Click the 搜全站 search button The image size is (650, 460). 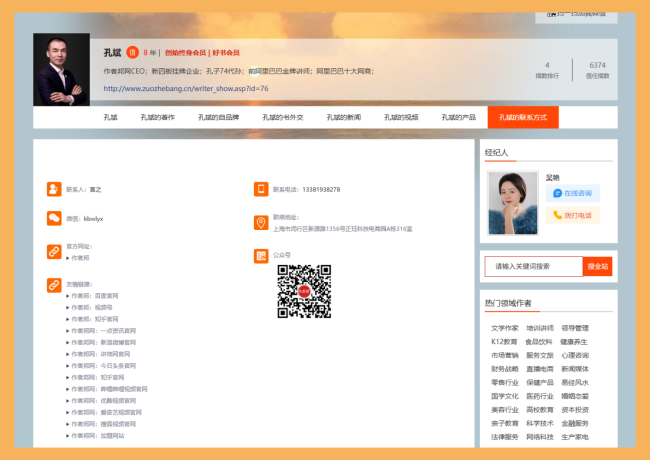click(597, 266)
